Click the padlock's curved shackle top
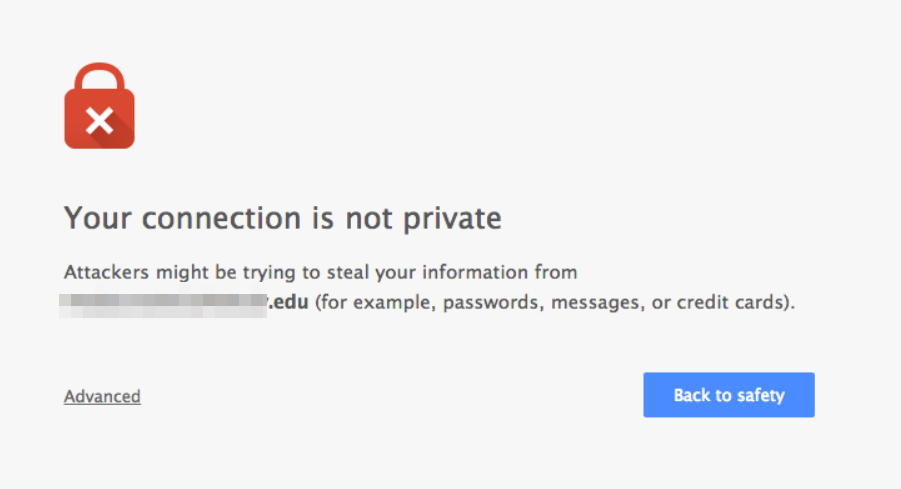Viewport: 901px width, 489px height. [99, 76]
